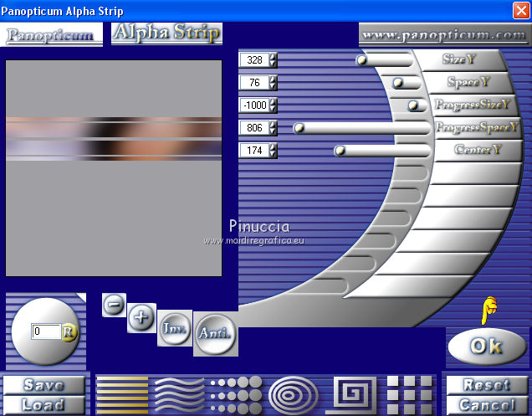Select the horizontal stripes pattern

(122, 395)
